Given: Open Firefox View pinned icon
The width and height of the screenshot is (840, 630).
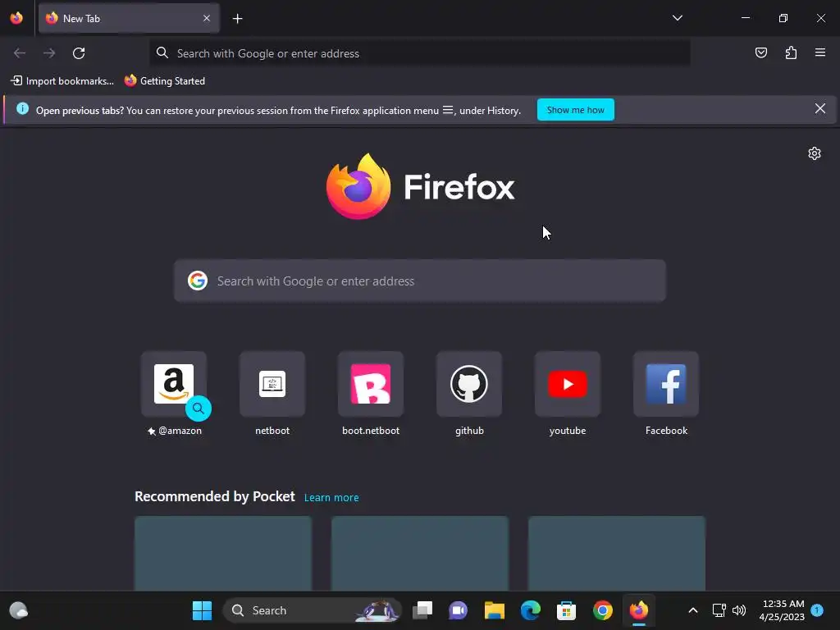Looking at the screenshot, I should [x=16, y=18].
